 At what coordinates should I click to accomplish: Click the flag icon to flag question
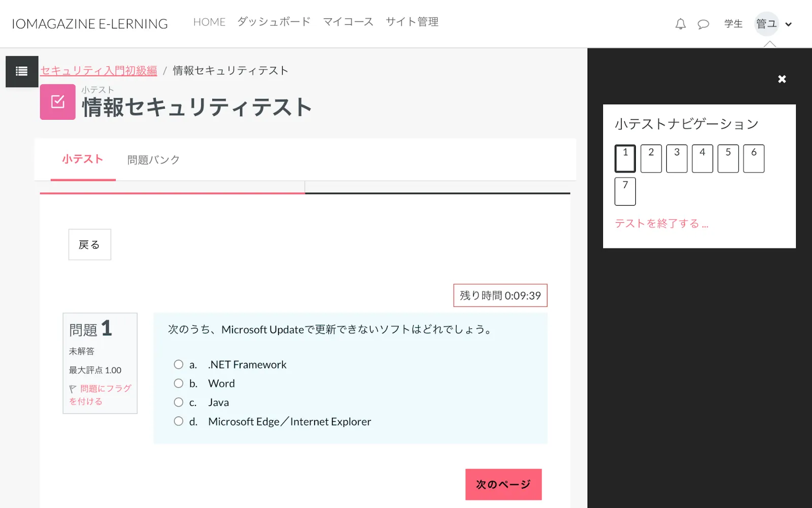pos(73,389)
